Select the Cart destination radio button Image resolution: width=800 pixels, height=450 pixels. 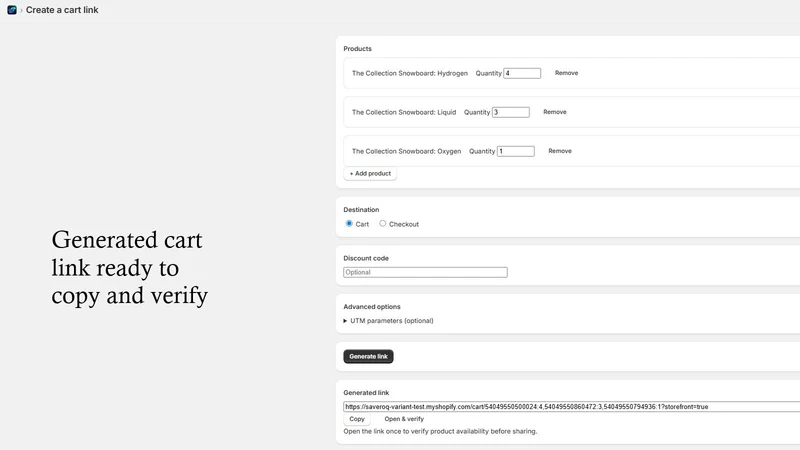(x=349, y=223)
